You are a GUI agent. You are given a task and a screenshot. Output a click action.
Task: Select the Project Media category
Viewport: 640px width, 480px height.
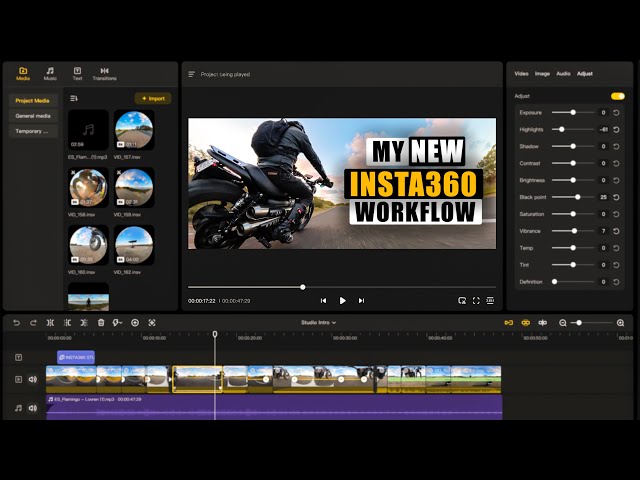tap(33, 100)
